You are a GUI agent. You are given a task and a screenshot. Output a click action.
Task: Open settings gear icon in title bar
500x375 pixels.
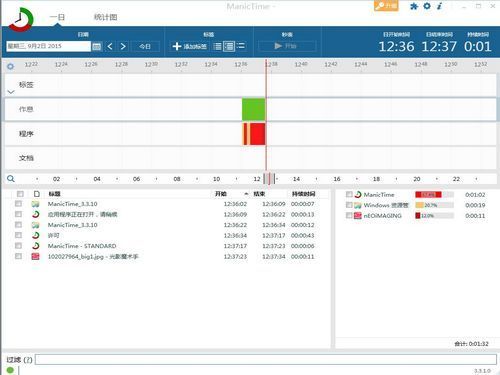point(427,6)
